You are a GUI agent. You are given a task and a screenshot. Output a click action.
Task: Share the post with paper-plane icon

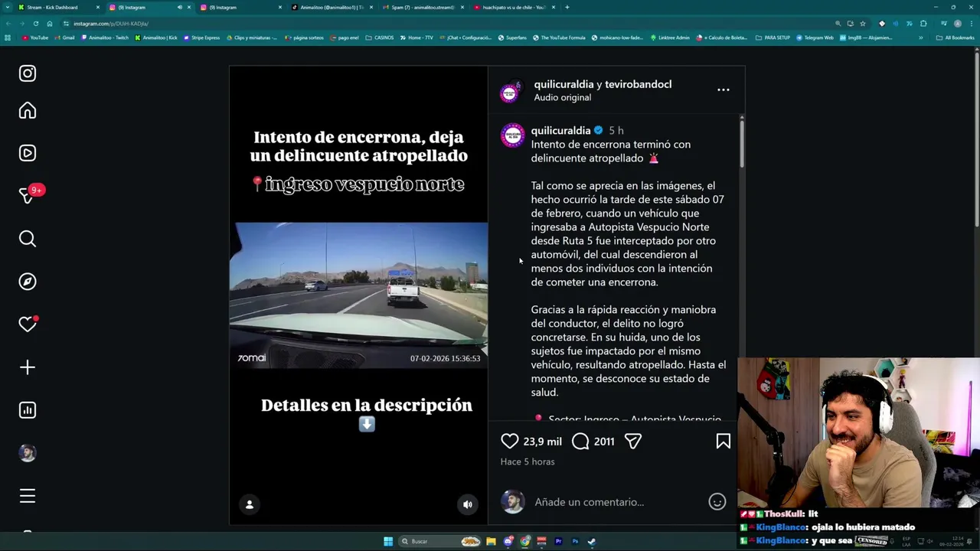[x=632, y=442]
